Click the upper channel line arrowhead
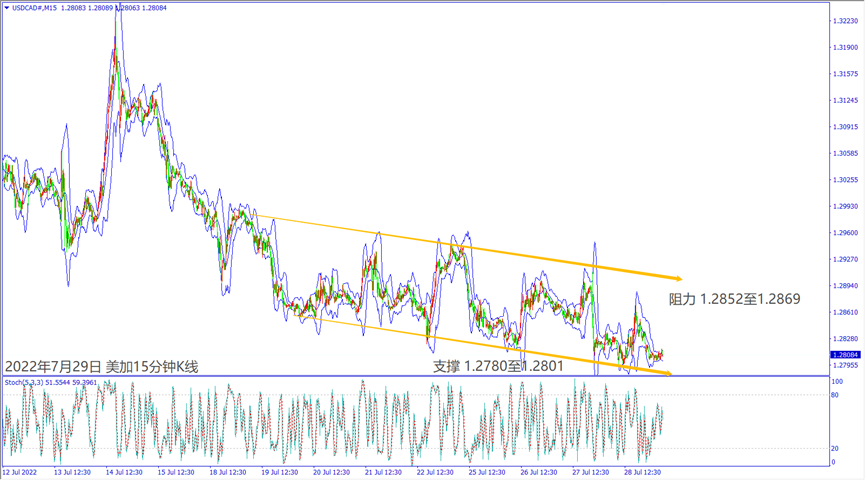 pos(677,277)
